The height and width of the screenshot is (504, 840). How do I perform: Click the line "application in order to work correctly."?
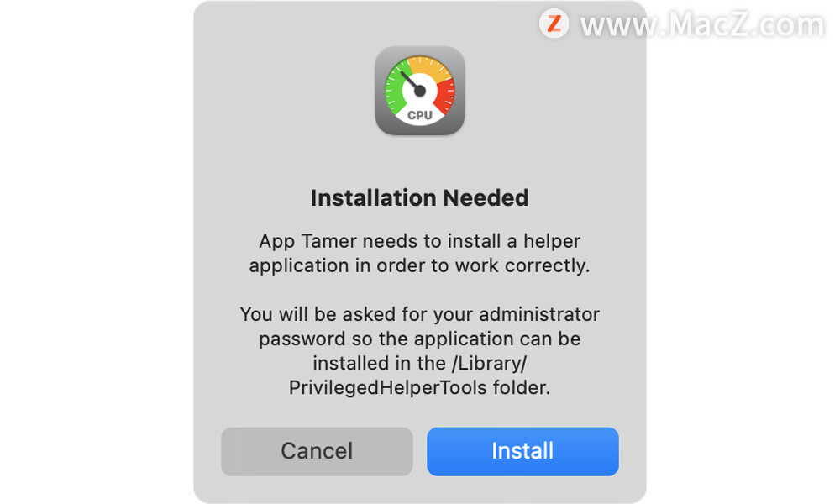pos(419,265)
